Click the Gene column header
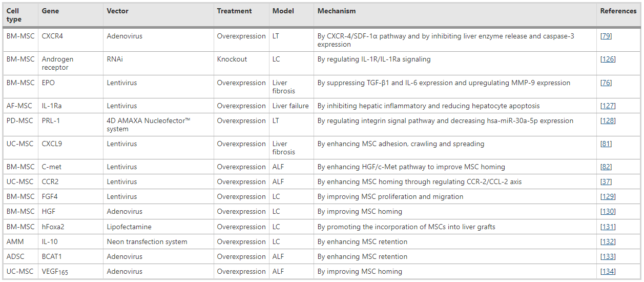This screenshot has height=282, width=644. click(50, 11)
